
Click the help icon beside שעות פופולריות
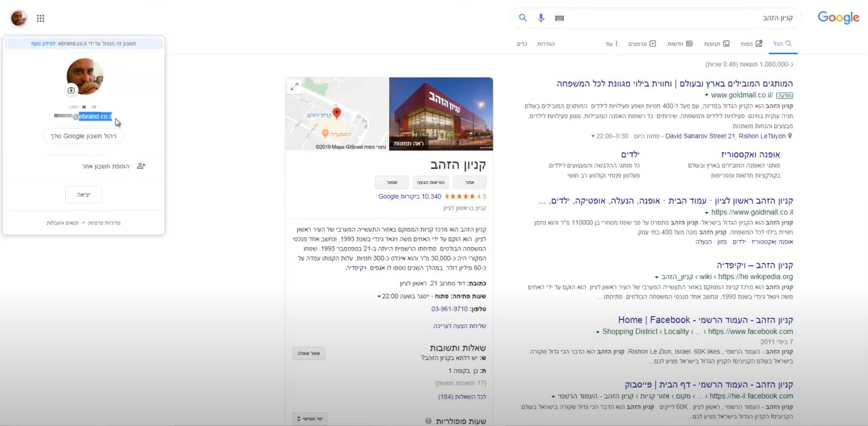click(x=428, y=421)
